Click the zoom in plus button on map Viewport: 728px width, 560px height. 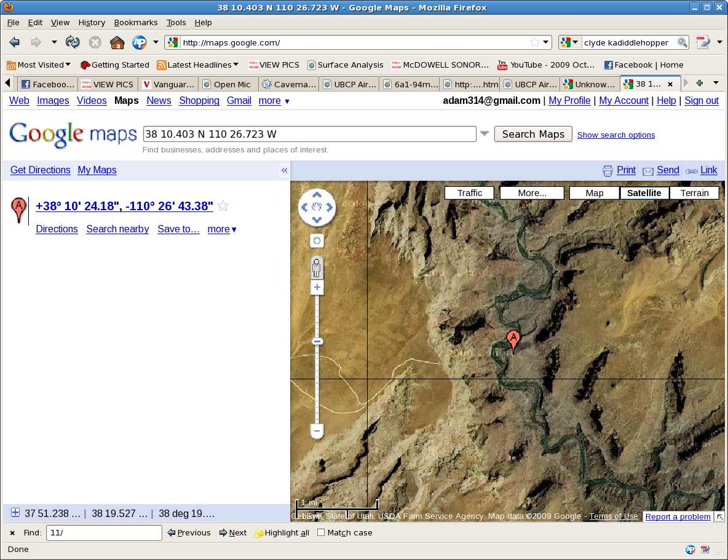[317, 288]
